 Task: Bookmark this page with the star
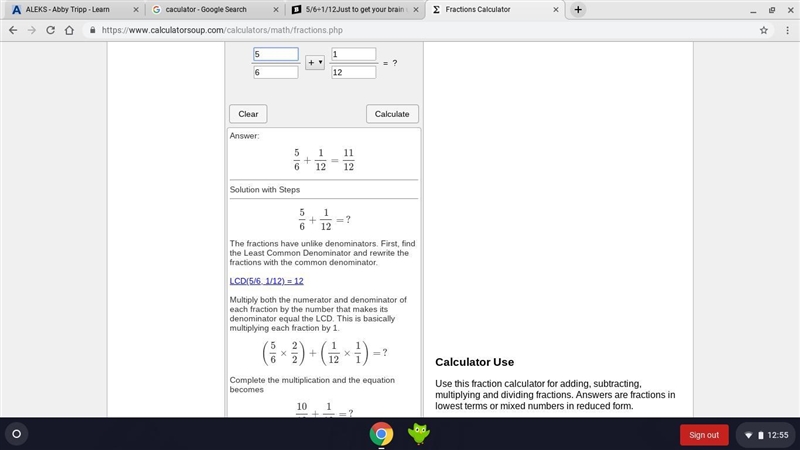(x=764, y=30)
